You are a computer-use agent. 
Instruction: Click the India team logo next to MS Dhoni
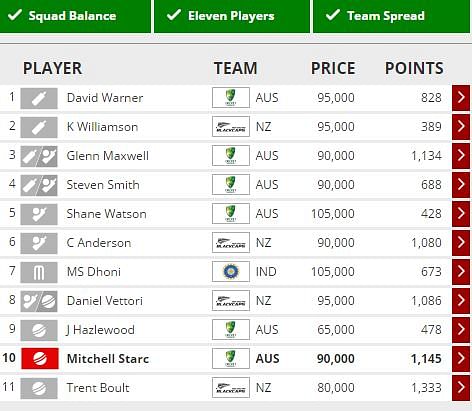231,272
